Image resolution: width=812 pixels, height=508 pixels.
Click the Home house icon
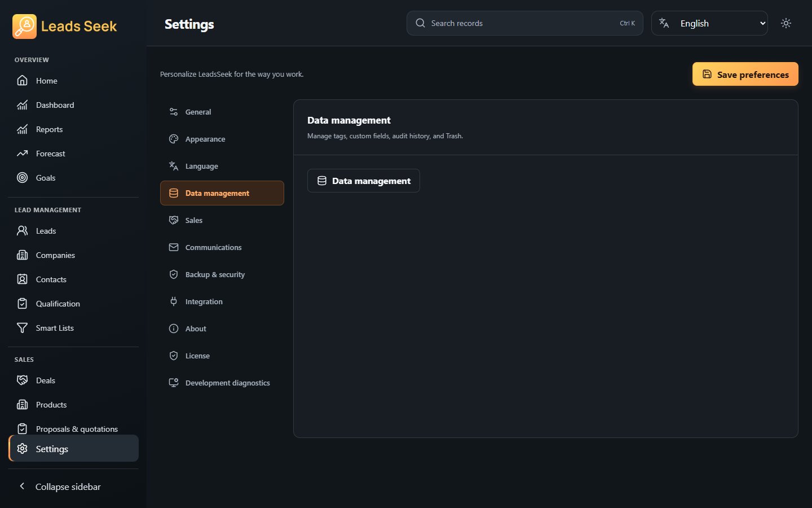click(x=22, y=81)
